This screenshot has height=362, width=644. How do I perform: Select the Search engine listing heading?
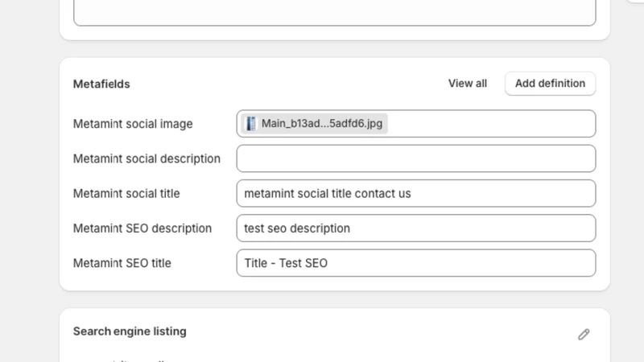(130, 331)
